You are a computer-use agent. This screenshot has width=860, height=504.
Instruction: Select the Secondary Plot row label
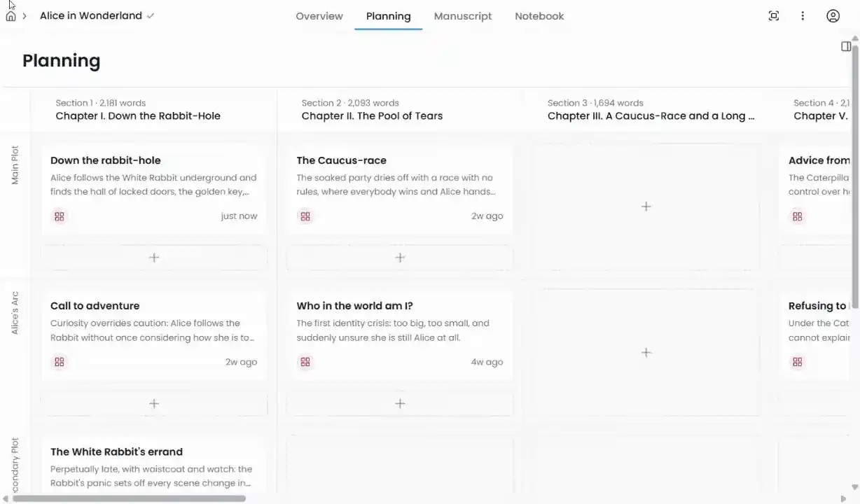(15, 464)
